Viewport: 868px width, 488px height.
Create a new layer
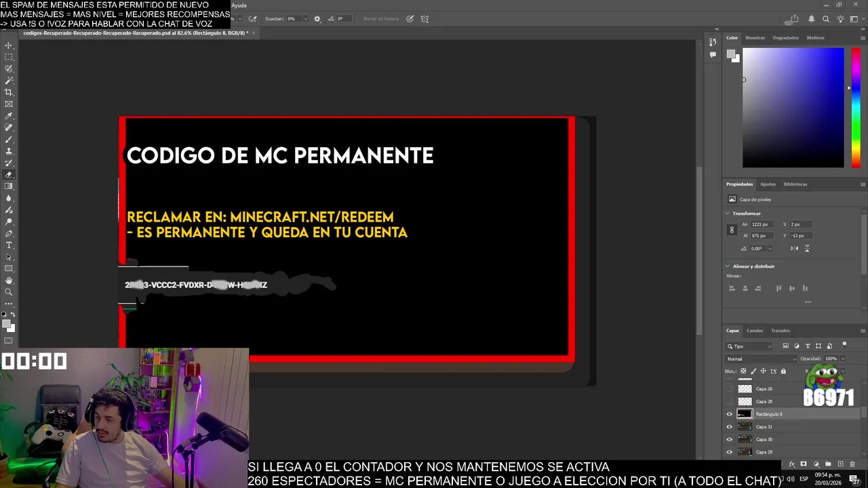[840, 464]
